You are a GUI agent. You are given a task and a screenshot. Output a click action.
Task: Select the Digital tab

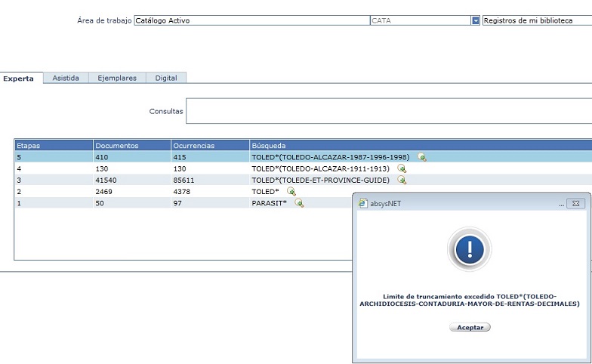[166, 78]
